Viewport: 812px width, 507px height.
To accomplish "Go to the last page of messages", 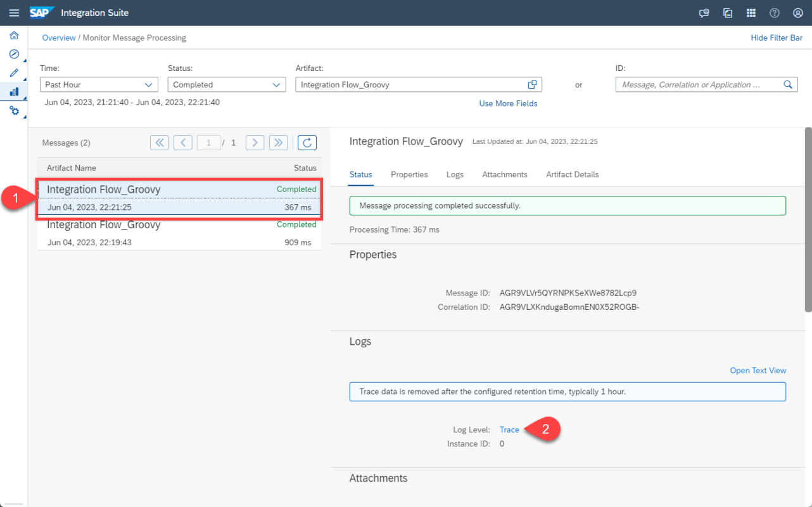I will [279, 143].
